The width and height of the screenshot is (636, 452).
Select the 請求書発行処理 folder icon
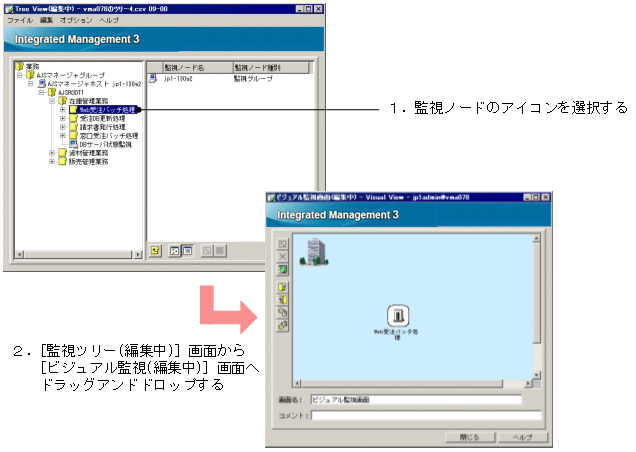coord(73,127)
